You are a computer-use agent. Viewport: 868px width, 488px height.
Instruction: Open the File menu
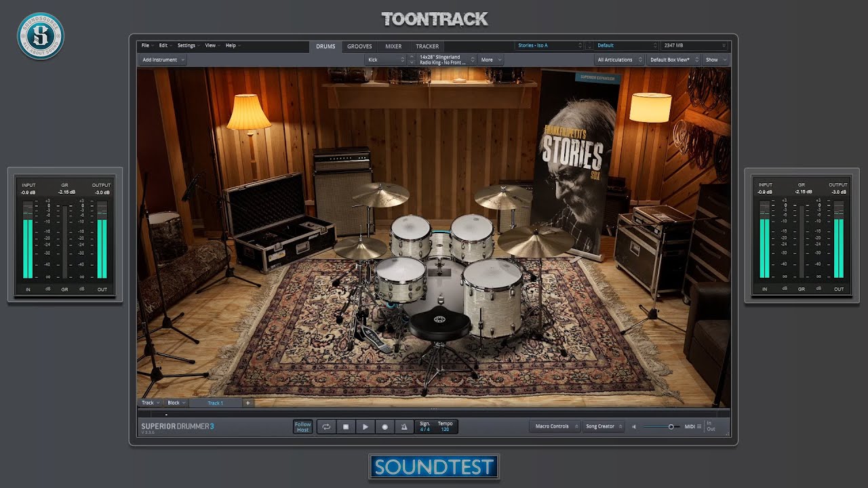pos(146,45)
